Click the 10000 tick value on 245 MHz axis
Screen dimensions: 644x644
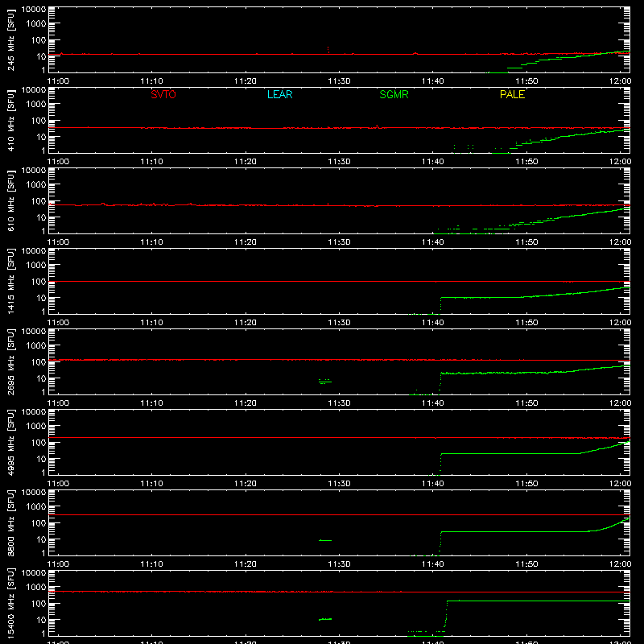[x=34, y=10]
